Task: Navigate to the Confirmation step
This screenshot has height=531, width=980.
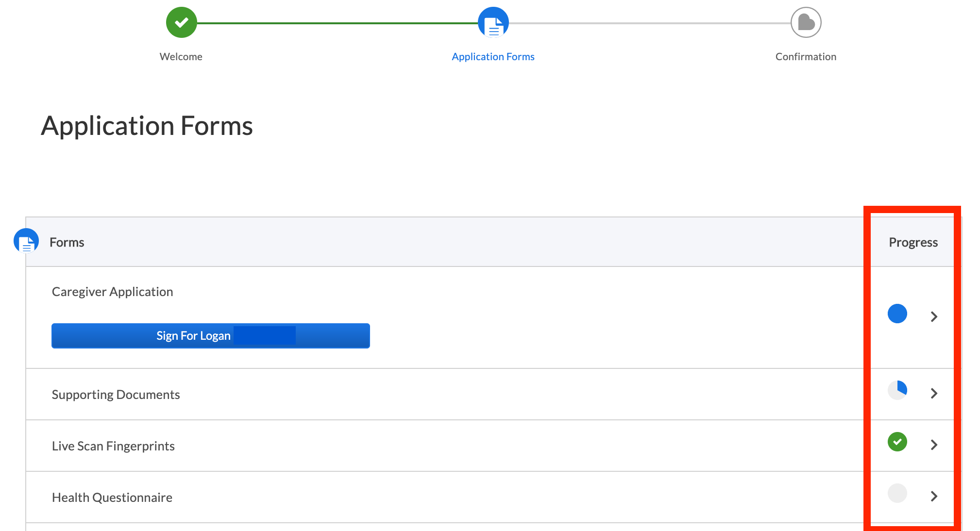Action: point(806,56)
